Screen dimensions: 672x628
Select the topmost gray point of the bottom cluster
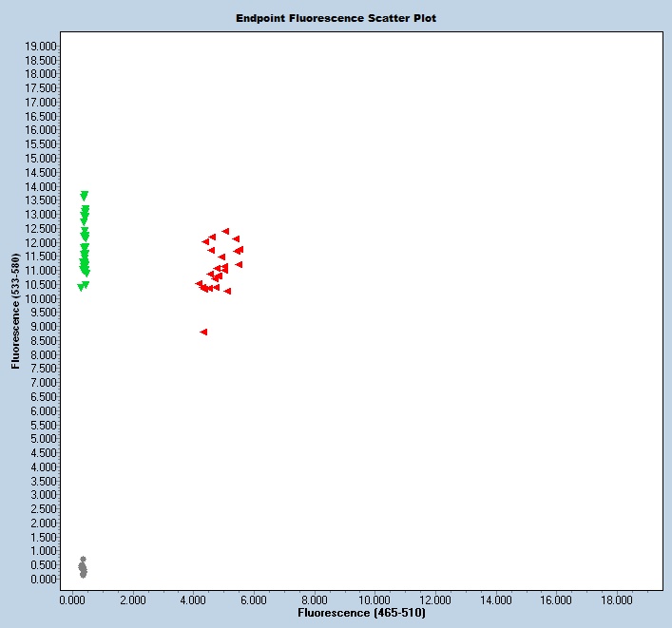coord(83,559)
